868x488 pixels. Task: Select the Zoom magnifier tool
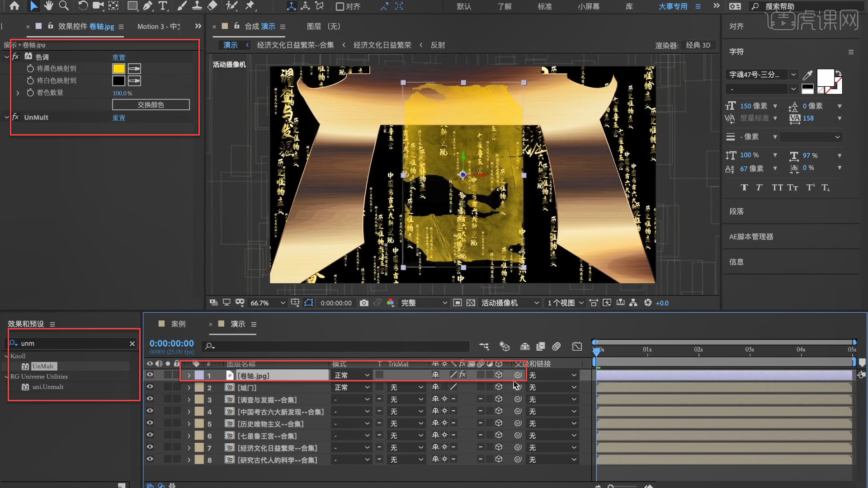64,6
